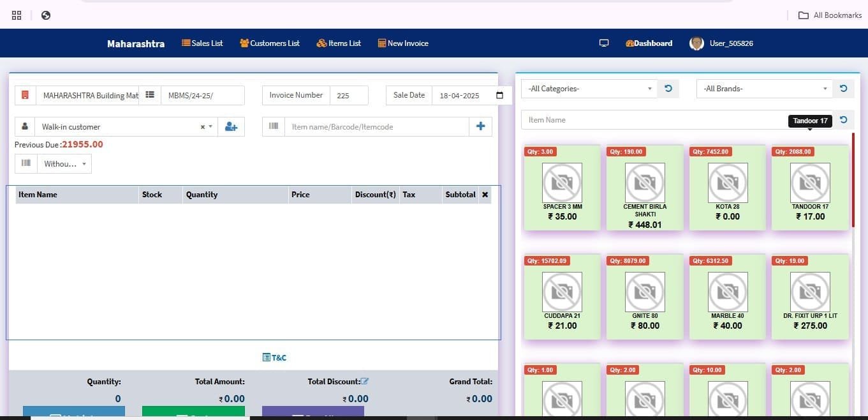Go to Customers List page
Image resolution: width=868 pixels, height=420 pixels.
(x=269, y=43)
